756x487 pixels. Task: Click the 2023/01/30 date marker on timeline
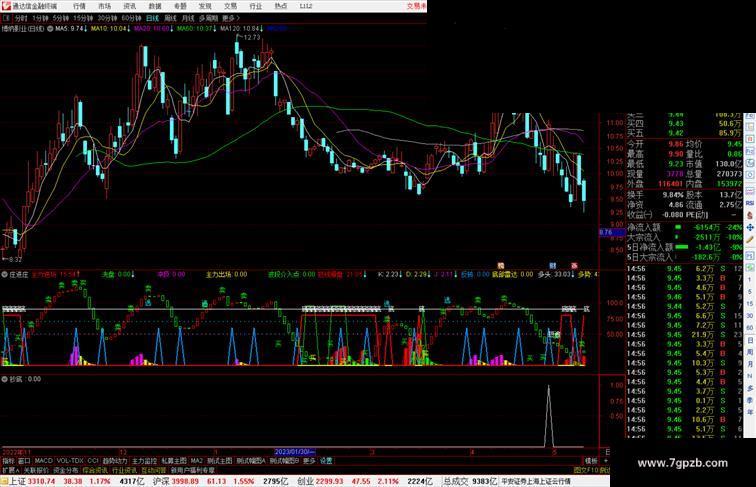(x=295, y=452)
